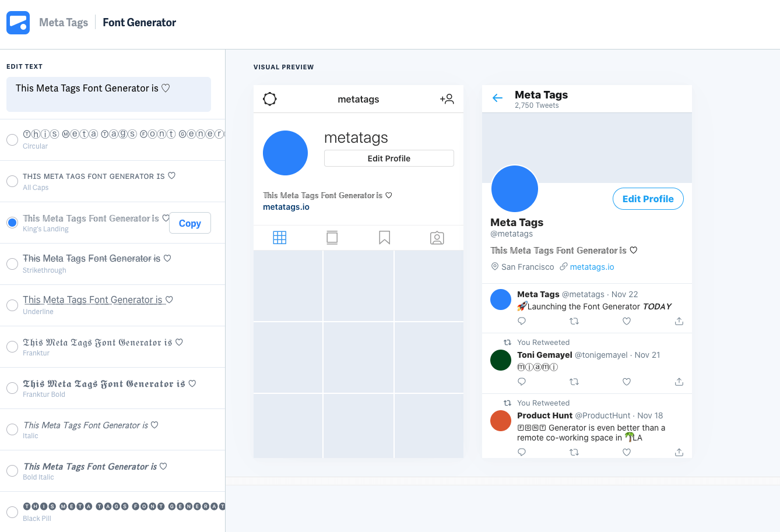Screen dimensions: 780x532
Task: Open the Meta Tags header link
Action: 64,23
